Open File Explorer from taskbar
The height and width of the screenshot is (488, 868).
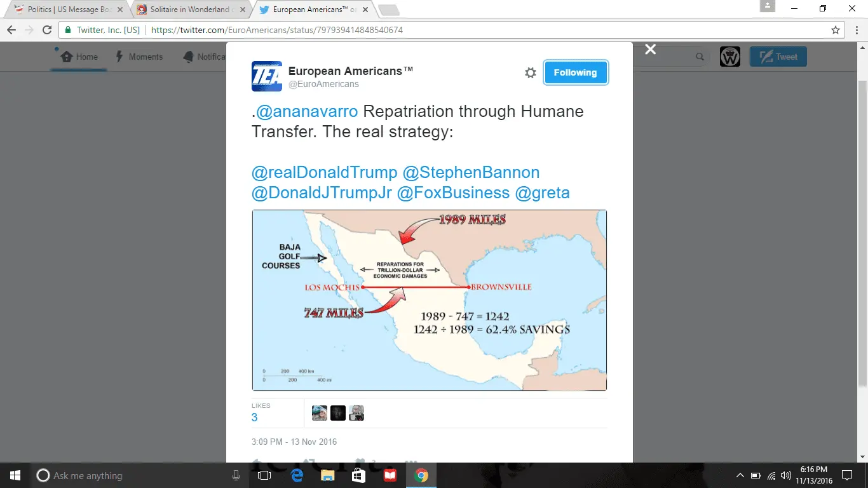[327, 475]
